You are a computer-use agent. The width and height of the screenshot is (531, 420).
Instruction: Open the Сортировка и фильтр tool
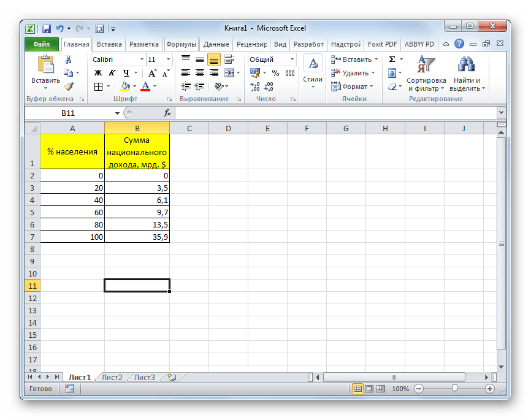coord(426,74)
